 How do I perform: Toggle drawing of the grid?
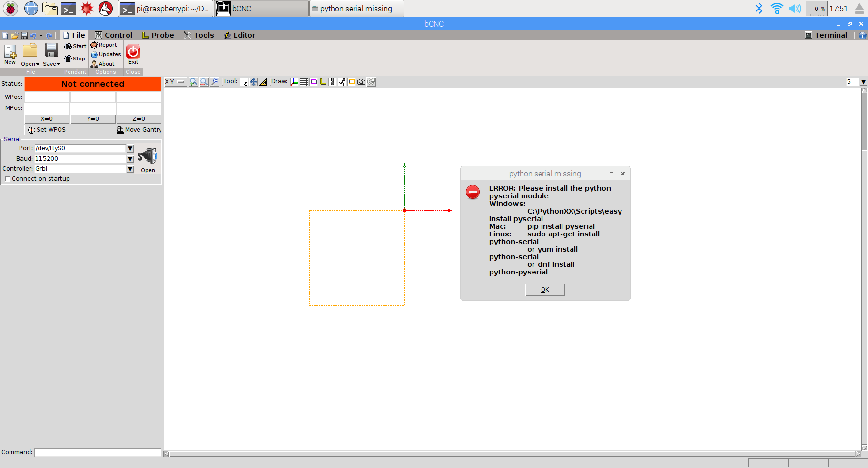tap(304, 82)
